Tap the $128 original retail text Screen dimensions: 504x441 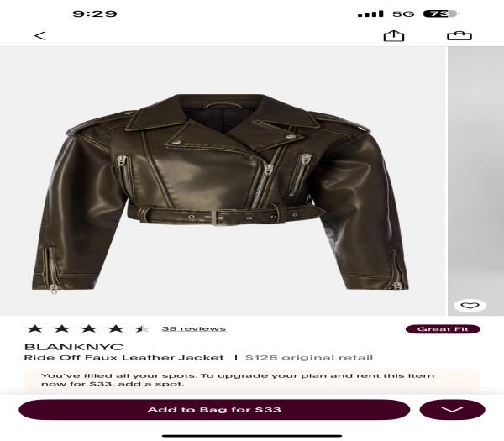click(x=309, y=358)
